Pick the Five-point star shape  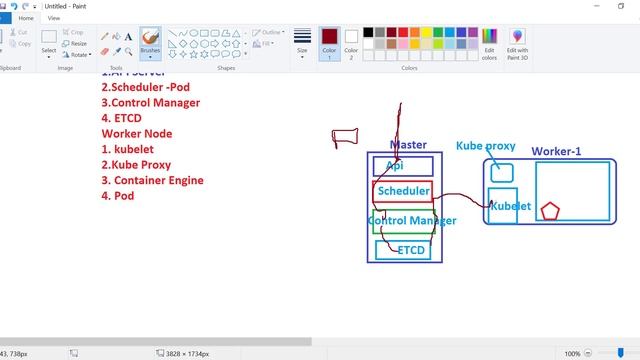coord(194,54)
